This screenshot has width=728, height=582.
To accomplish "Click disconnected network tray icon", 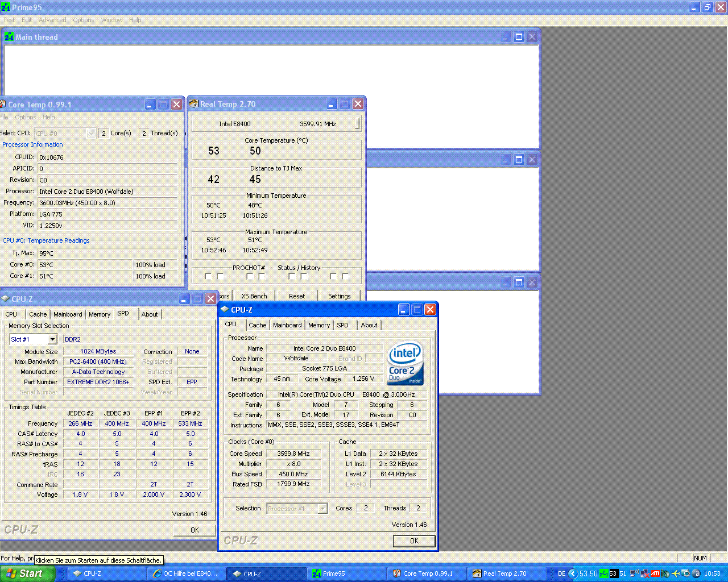I will click(645, 573).
